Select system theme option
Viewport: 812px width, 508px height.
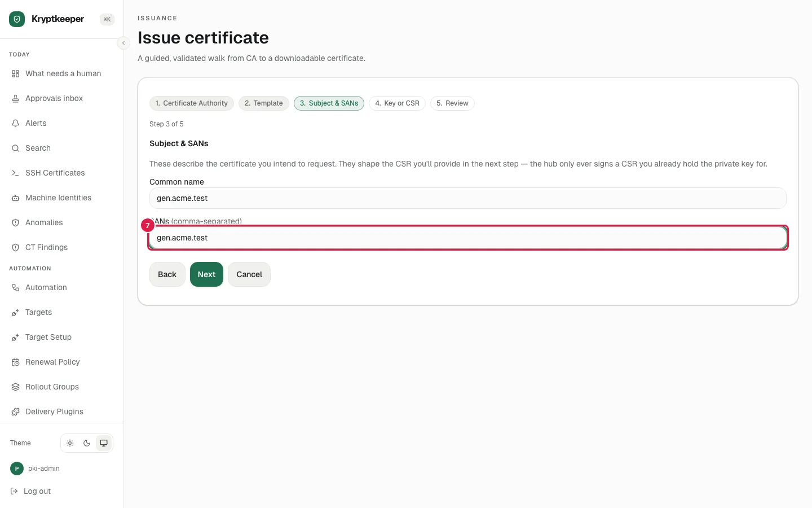[x=104, y=443]
